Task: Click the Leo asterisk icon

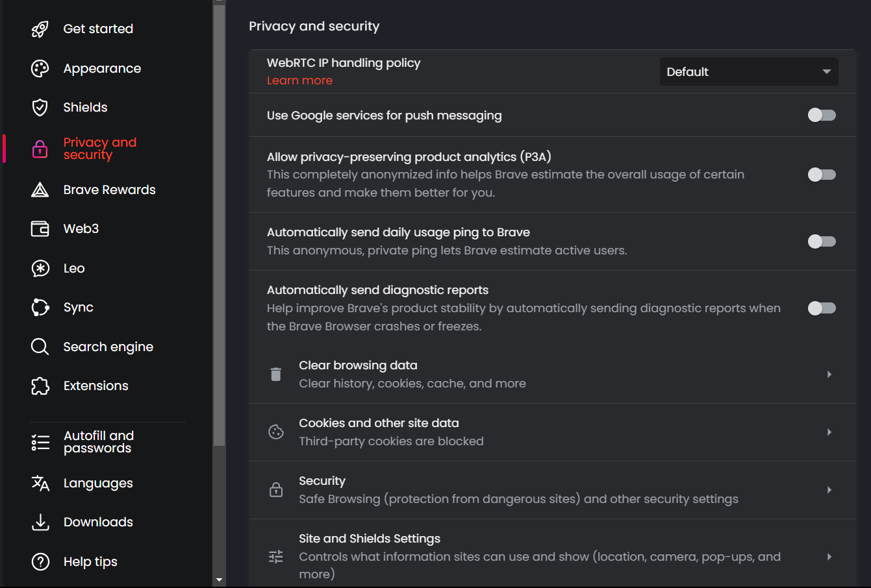Action: (40, 269)
